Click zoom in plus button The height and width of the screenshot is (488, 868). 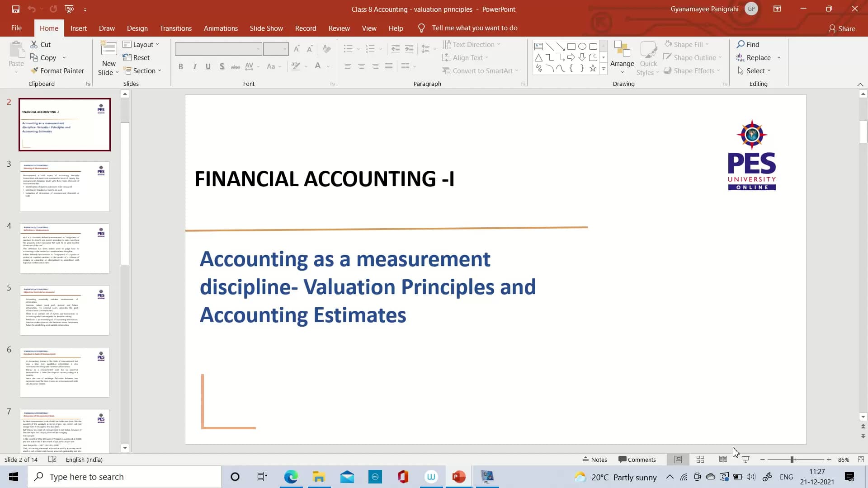click(x=829, y=460)
